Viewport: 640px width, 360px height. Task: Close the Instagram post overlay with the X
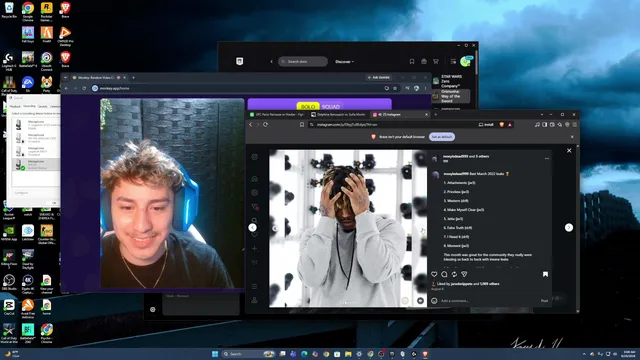569,151
